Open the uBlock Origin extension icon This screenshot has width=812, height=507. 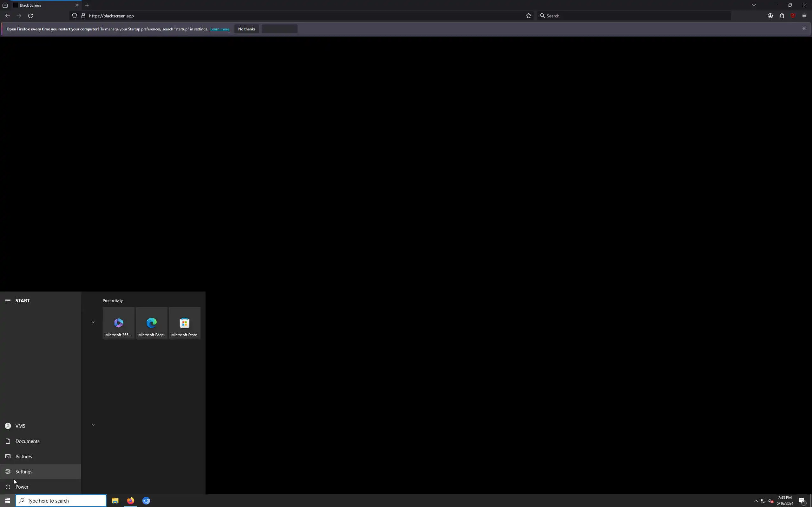click(793, 16)
